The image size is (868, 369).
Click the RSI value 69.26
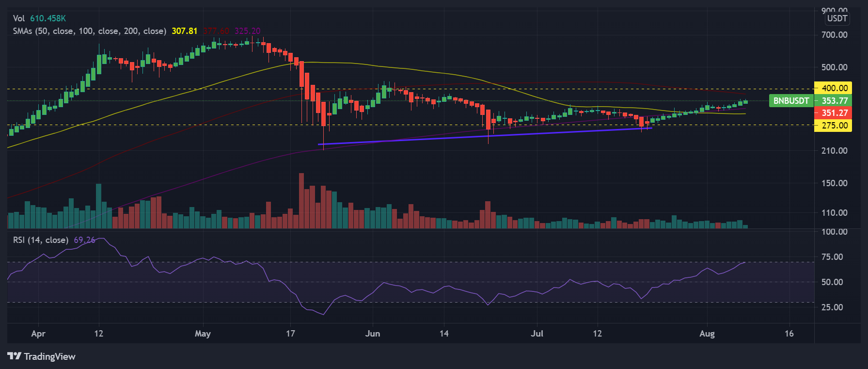coord(85,240)
